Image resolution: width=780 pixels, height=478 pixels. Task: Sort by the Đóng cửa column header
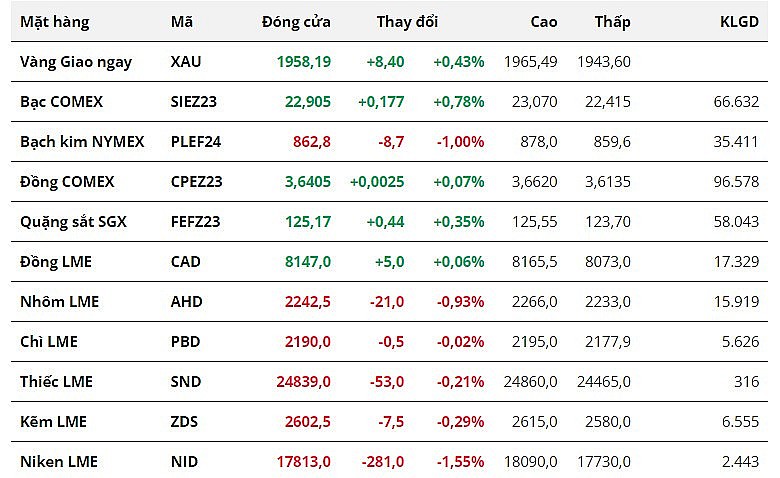pos(296,22)
